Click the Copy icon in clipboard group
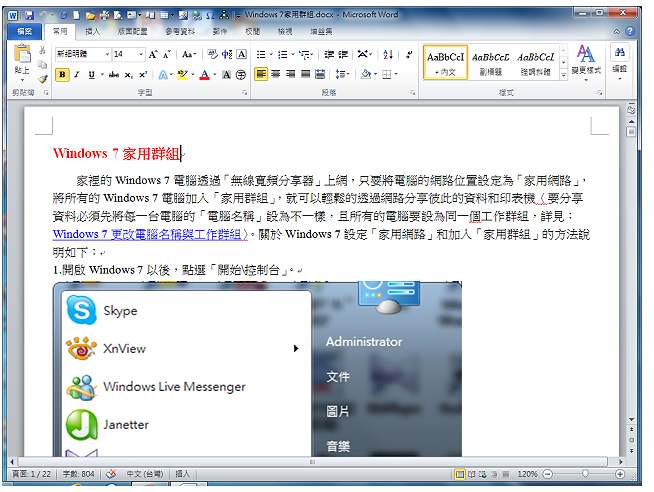This screenshot has height=492, width=654. 42,64
